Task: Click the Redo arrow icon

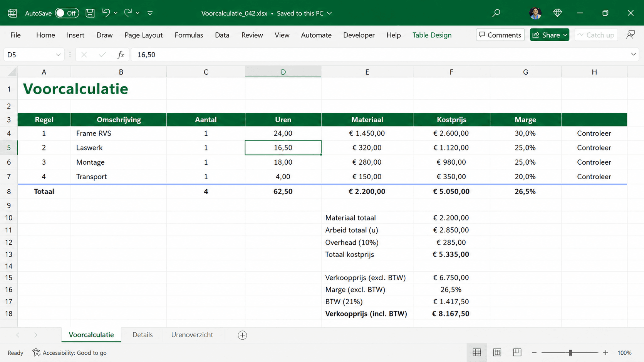Action: pyautogui.click(x=128, y=13)
